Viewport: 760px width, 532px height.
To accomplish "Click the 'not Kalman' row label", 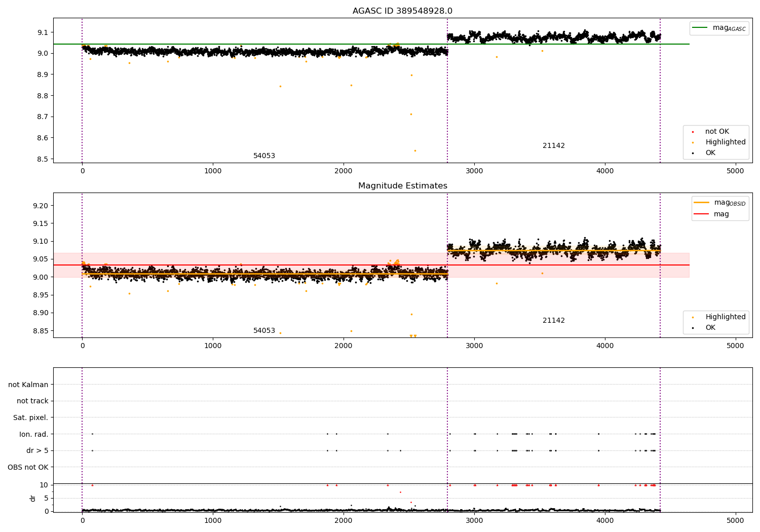I will point(28,385).
